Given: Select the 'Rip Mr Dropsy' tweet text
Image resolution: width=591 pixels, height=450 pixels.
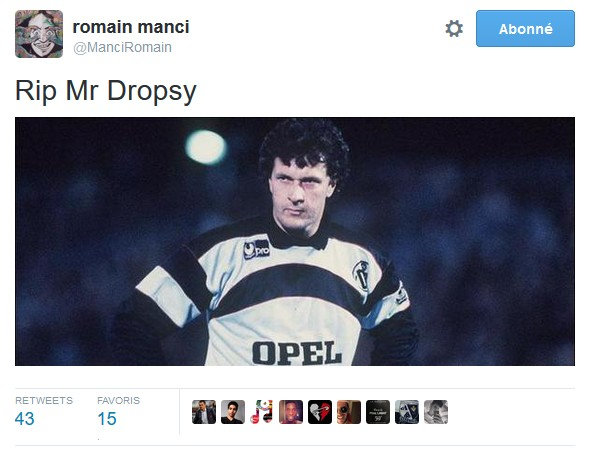Looking at the screenshot, I should (106, 91).
